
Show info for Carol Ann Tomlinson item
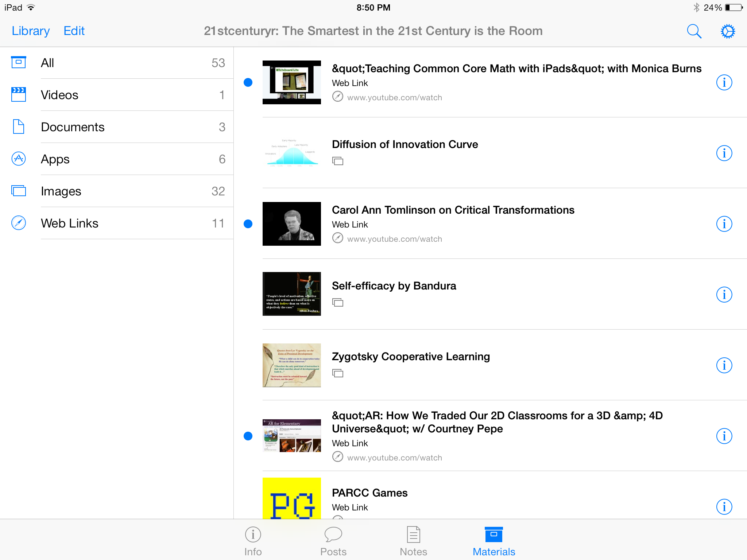click(x=724, y=224)
